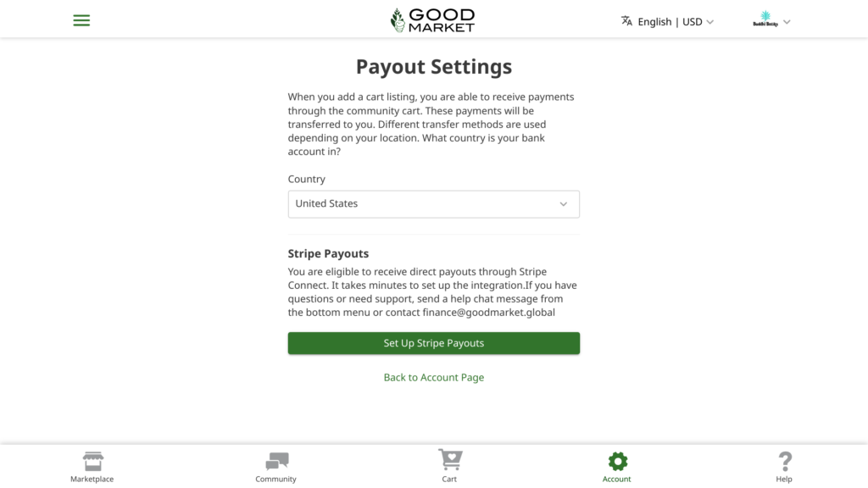Open the Cart icon
The image size is (868, 488).
450,460
